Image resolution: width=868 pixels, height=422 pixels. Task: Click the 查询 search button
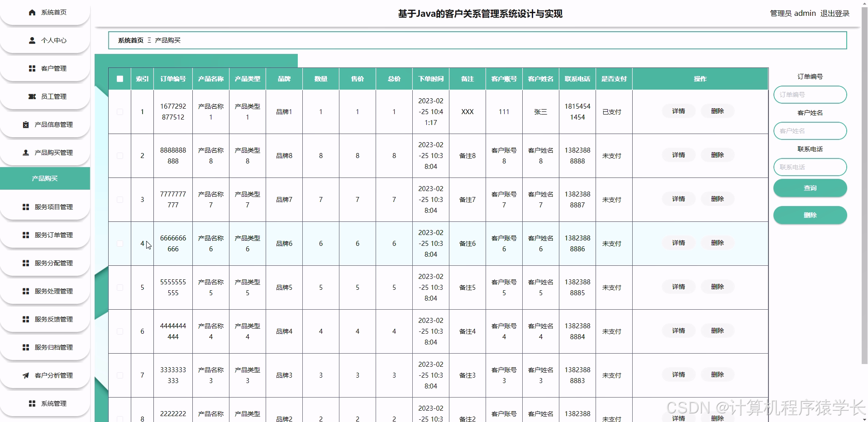810,188
